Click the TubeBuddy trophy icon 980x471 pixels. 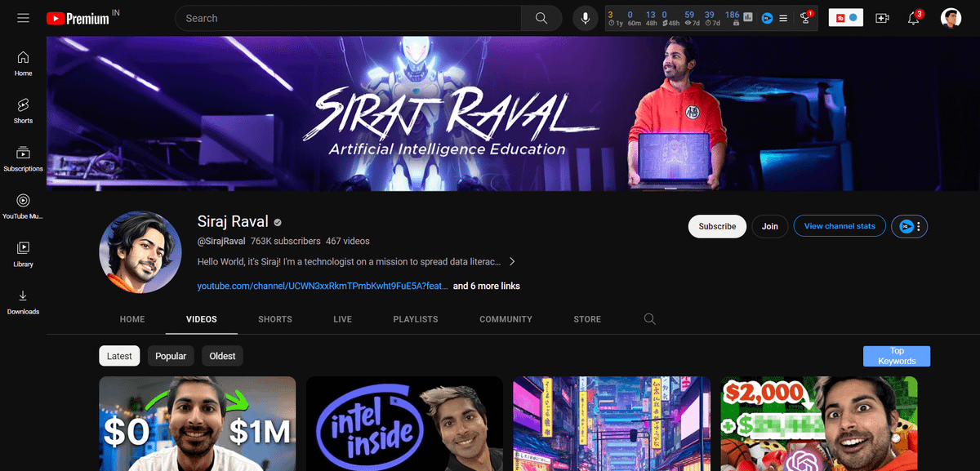tap(805, 18)
